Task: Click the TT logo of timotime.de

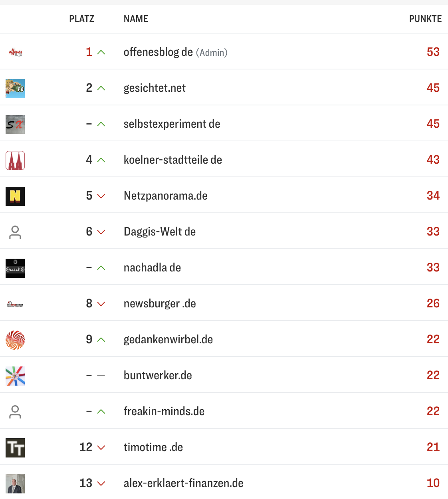Action: point(15,448)
